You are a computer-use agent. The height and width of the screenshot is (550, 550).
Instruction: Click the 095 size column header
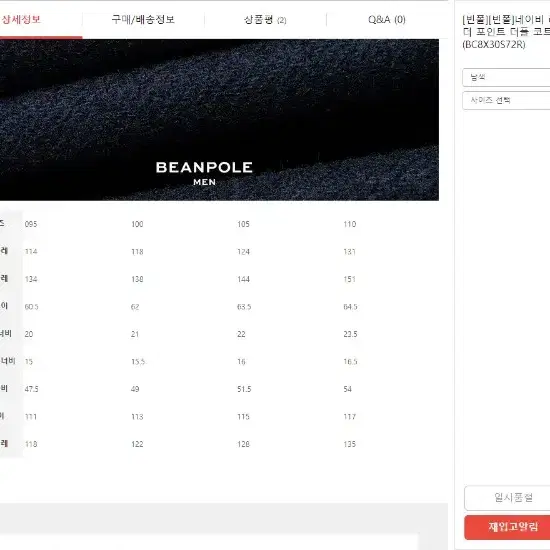31,224
